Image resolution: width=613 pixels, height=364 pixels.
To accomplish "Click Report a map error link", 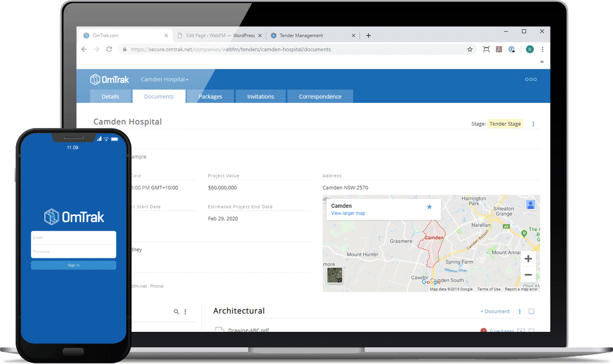I will [x=521, y=289].
